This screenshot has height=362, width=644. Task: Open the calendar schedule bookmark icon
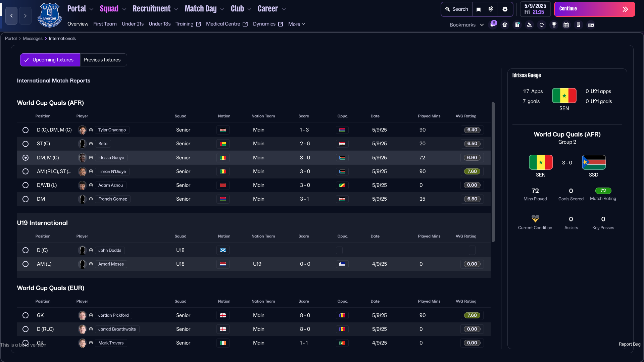[x=566, y=25]
